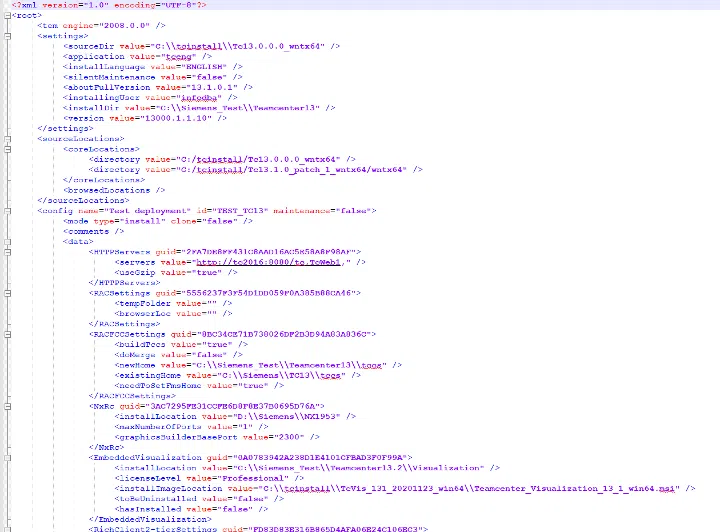
Task: Click the toBeUninstalled "false" line
Action: point(199,498)
